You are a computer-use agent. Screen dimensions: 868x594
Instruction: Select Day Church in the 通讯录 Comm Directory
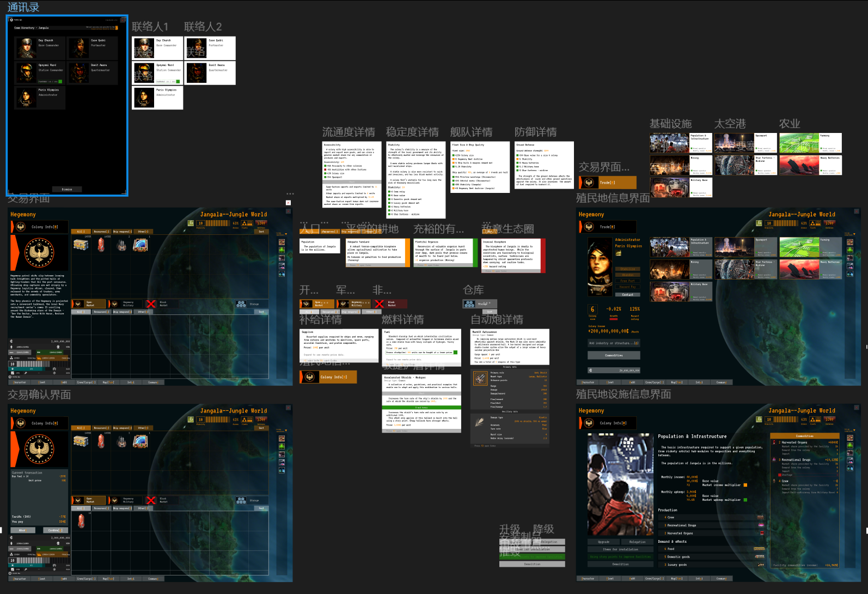[x=40, y=48]
